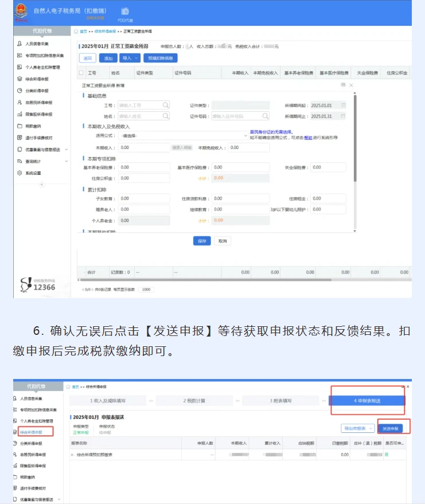Click the 子女教育 input field
Viewport: 425px width, 504px height.
(x=144, y=198)
